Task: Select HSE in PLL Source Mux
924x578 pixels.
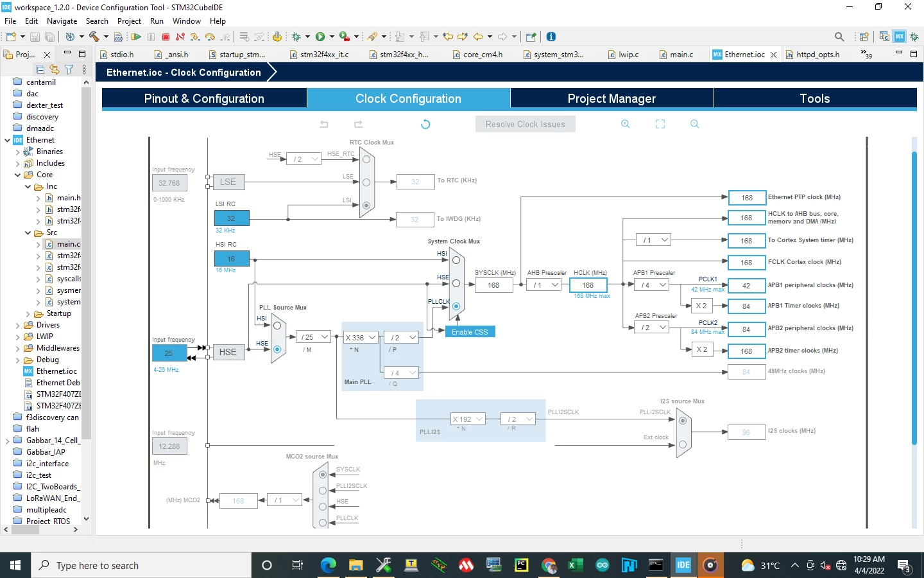Action: point(277,349)
